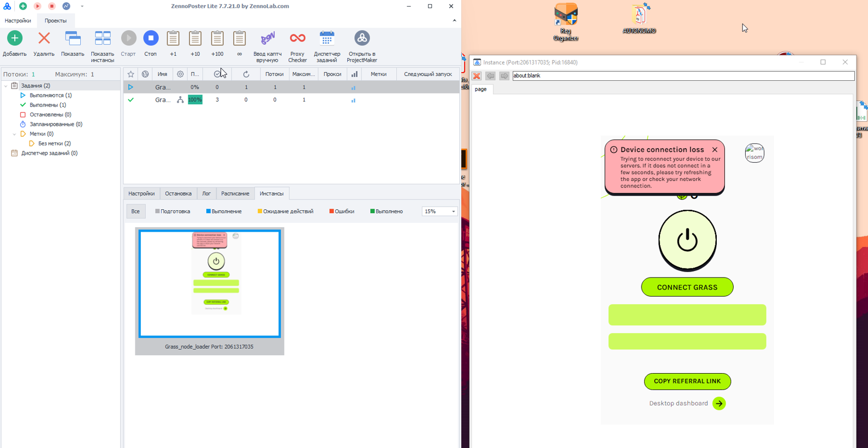Click the checkmark-circle column header icon
The width and height of the screenshot is (868, 448).
coord(217,74)
